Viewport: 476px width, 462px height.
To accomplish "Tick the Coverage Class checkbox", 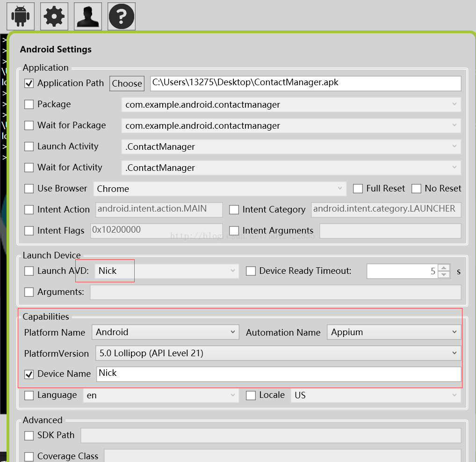I will 29,456.
